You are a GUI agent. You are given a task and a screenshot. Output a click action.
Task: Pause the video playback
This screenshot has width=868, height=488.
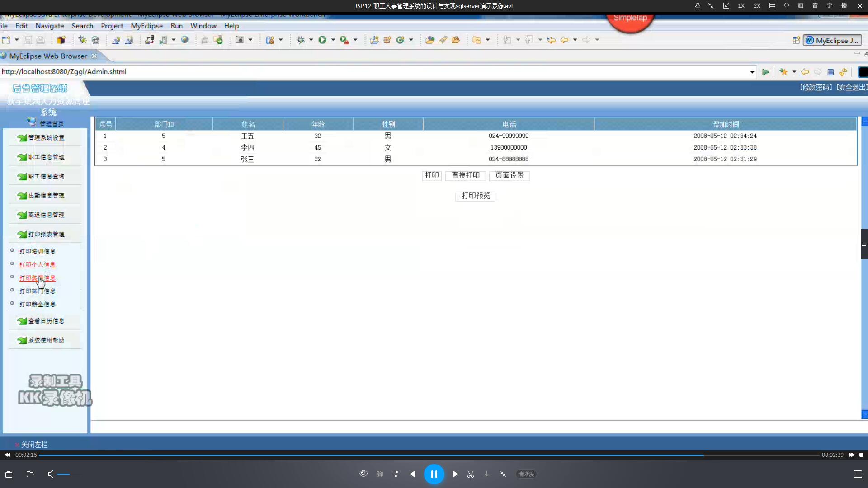click(434, 474)
